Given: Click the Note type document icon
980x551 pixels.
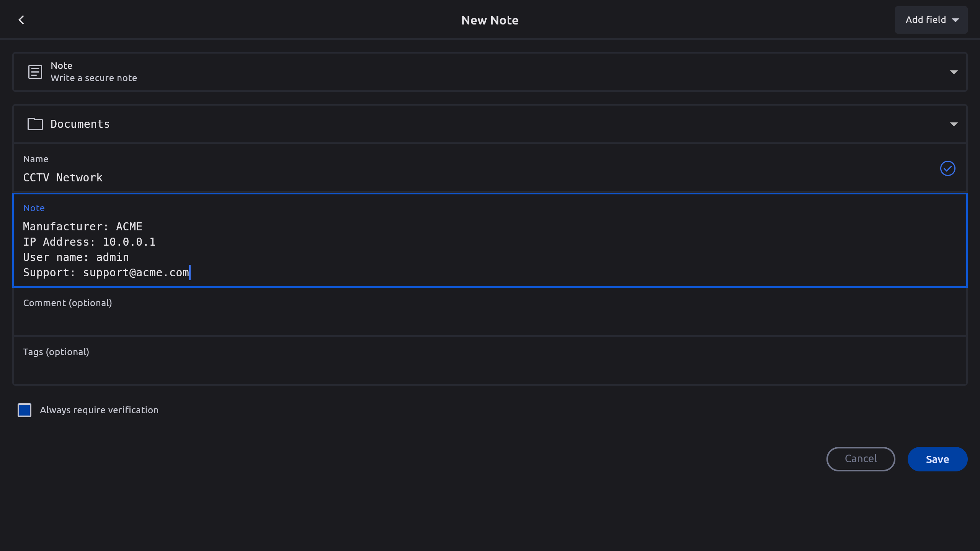Looking at the screenshot, I should click(x=35, y=72).
